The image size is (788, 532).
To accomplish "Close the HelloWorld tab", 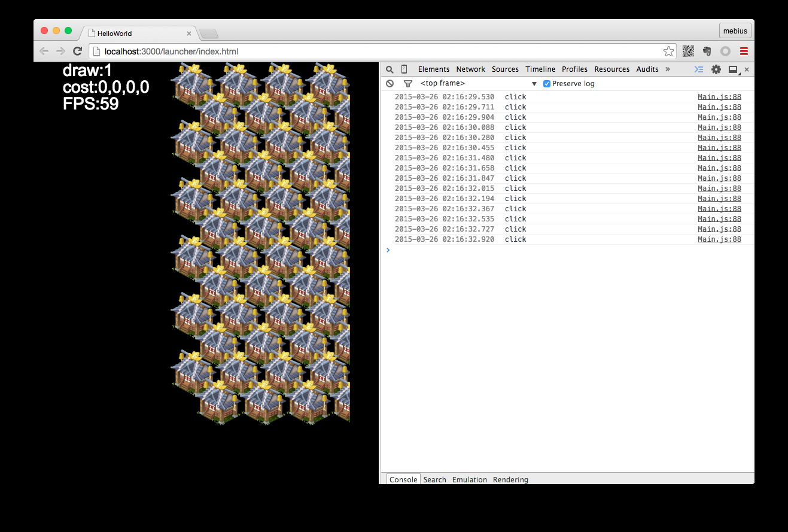I will [x=189, y=34].
